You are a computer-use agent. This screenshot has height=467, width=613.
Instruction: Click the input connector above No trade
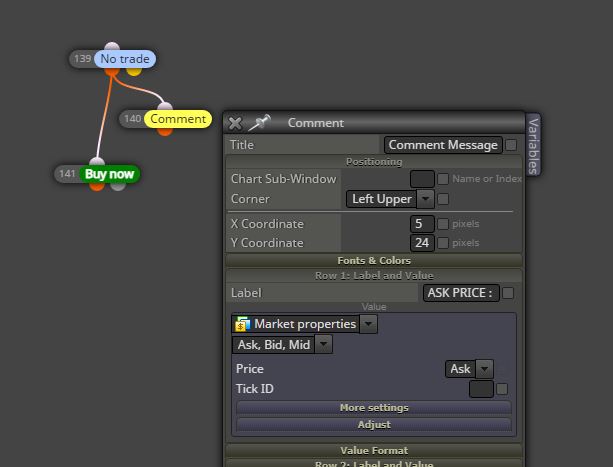coord(112,47)
